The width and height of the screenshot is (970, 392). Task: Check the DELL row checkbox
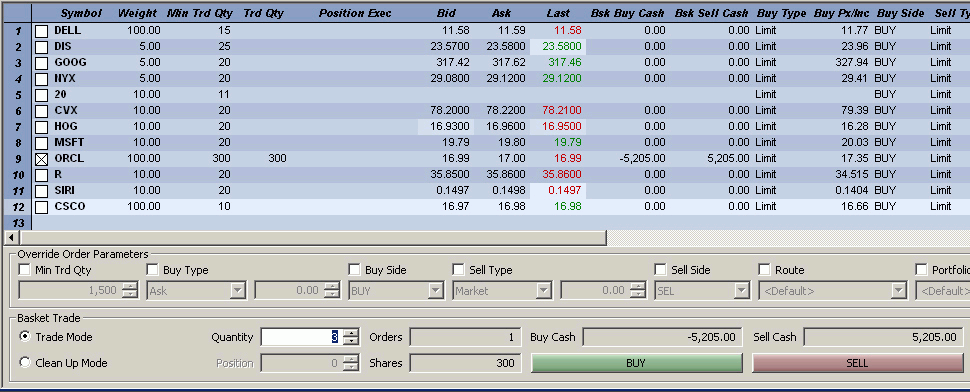point(41,31)
